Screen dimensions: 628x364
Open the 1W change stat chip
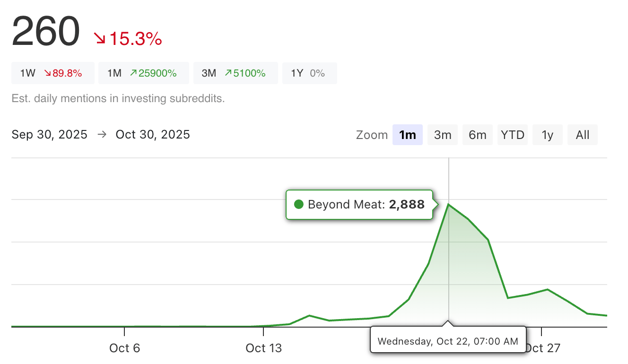(53, 73)
